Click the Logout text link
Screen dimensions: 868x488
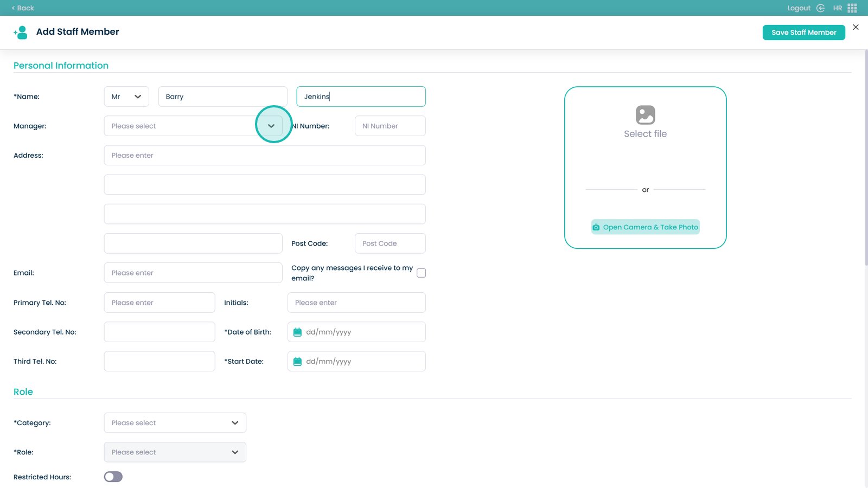click(x=799, y=8)
